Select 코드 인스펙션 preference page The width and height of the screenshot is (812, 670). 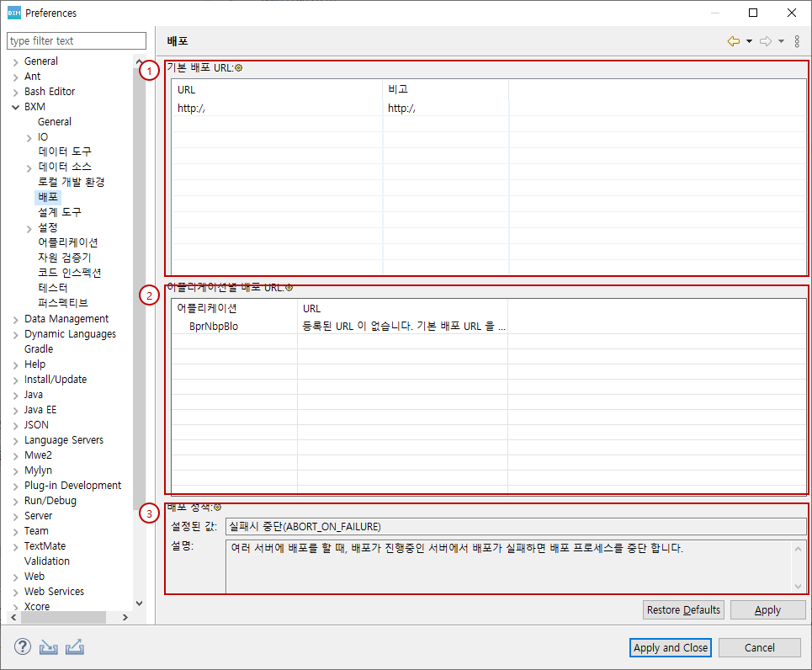pos(69,273)
